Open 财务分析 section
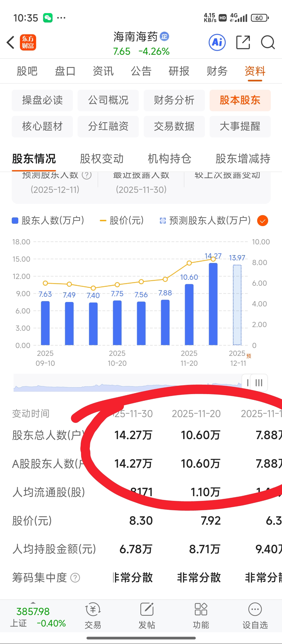The height and width of the screenshot is (644, 282). tap(174, 100)
